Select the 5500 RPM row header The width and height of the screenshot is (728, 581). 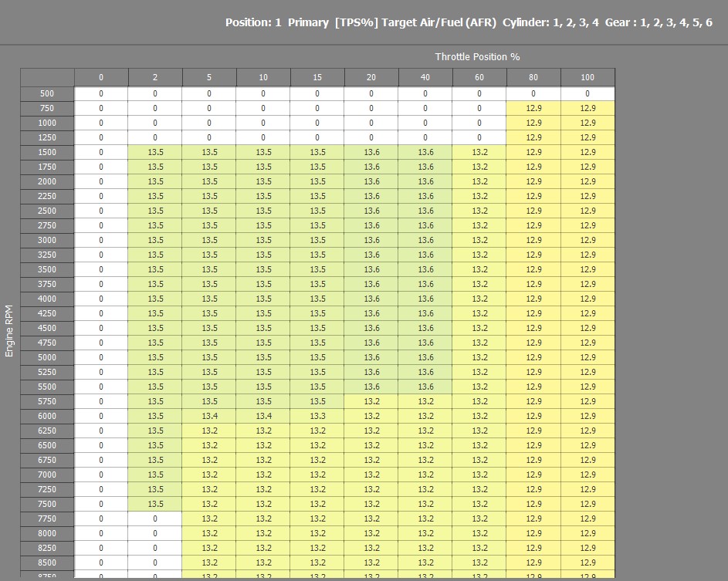click(47, 387)
